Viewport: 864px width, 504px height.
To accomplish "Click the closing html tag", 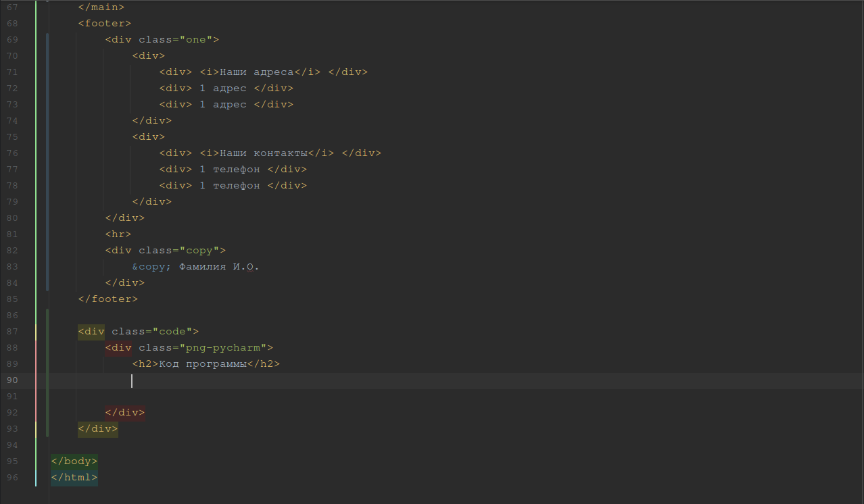I will point(74,478).
